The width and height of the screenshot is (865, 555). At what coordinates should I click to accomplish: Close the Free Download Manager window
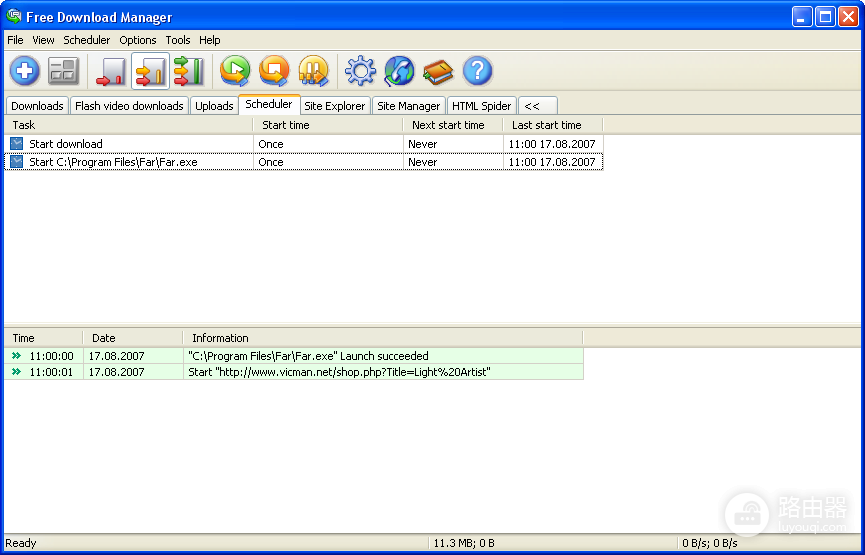tap(848, 17)
